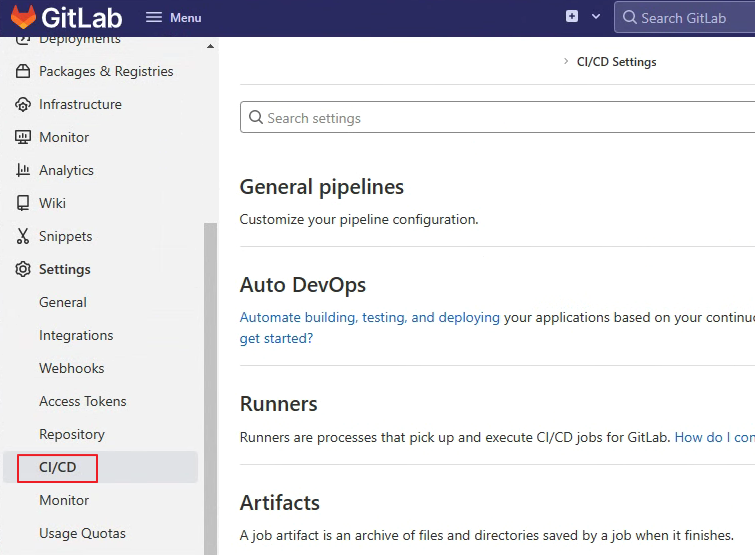Click the Analytics bar chart icon
The image size is (755, 555).
[23, 170]
